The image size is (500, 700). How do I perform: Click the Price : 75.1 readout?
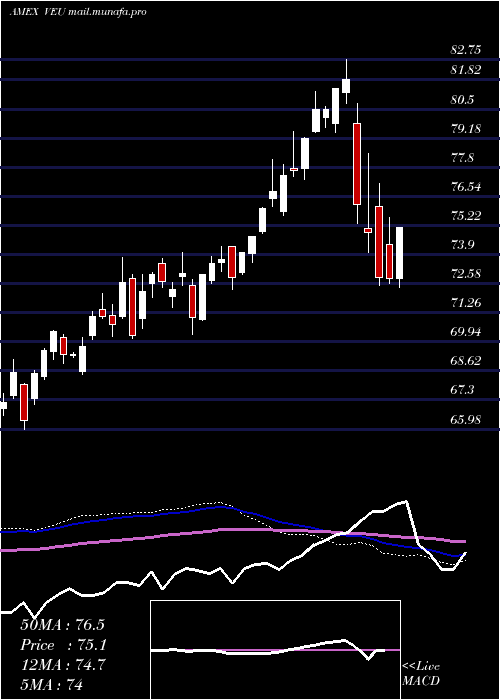point(62,645)
